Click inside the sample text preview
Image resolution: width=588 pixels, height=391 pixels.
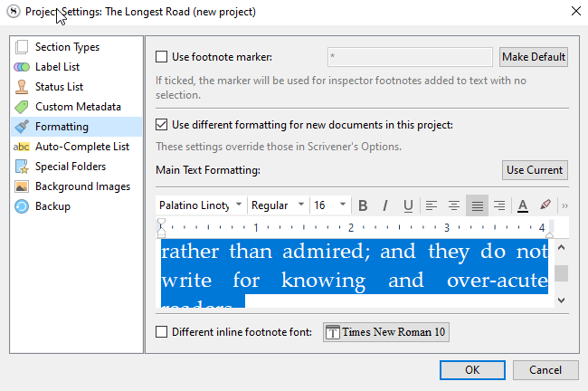pyautogui.click(x=355, y=273)
